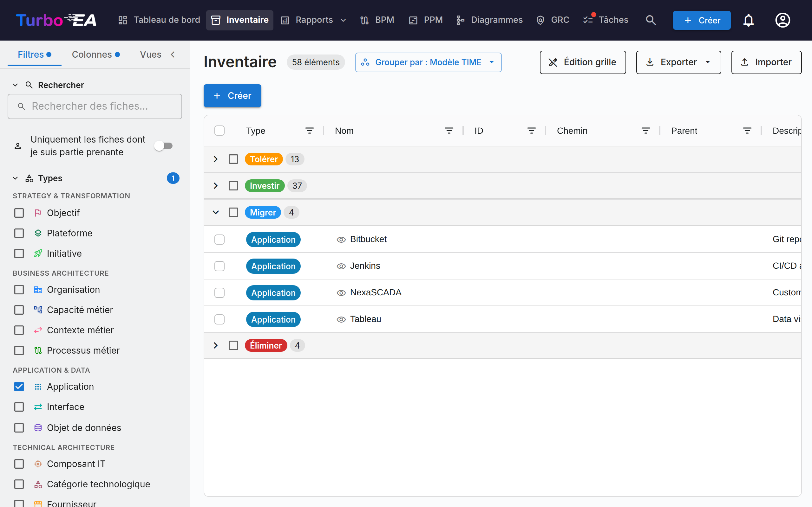
Task: Open filter menu for the Type column
Action: click(x=309, y=131)
